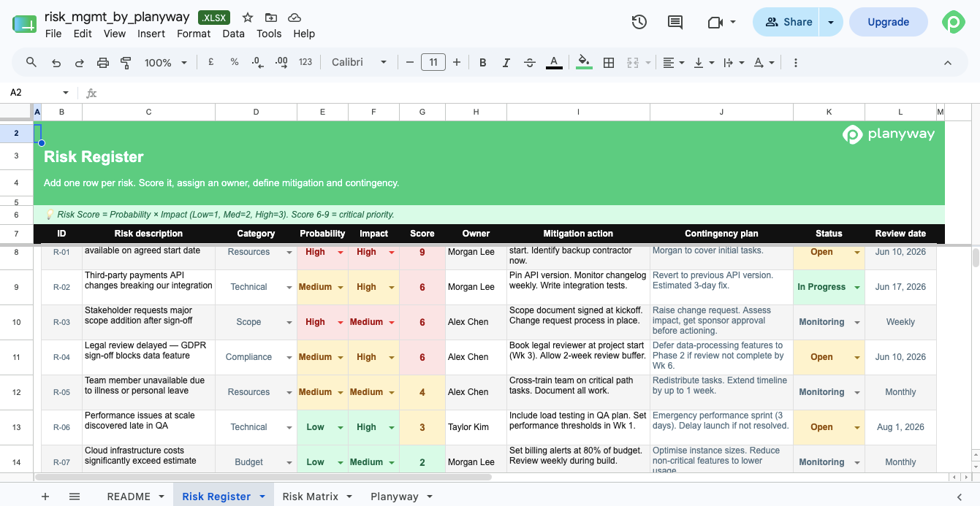View the cloud document status

(295, 18)
